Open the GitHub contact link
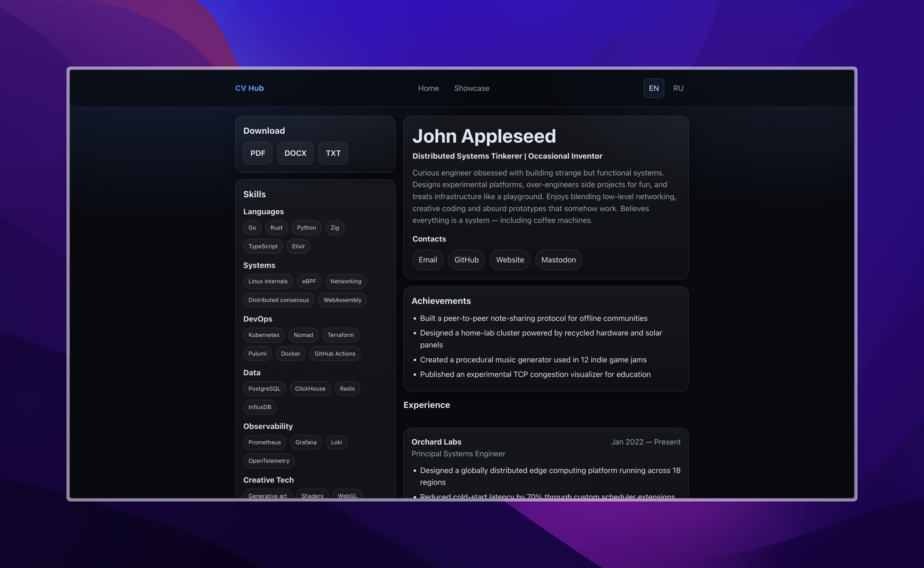Viewport: 924px width, 568px height. tap(466, 260)
